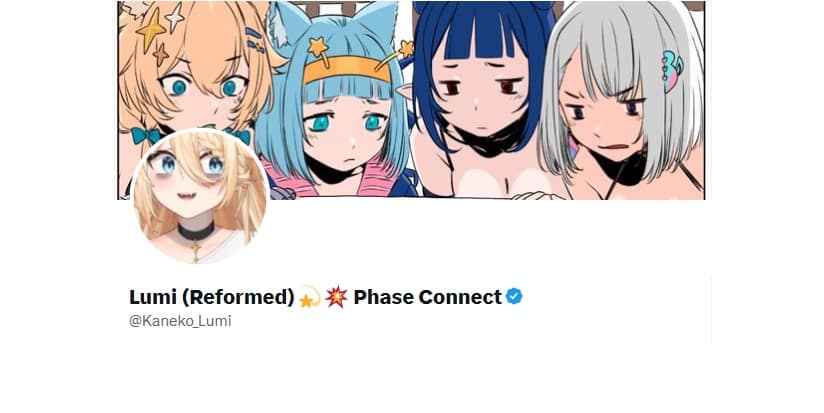Click the red collision burst emoji
The width and height of the screenshot is (824, 413).
(336, 297)
